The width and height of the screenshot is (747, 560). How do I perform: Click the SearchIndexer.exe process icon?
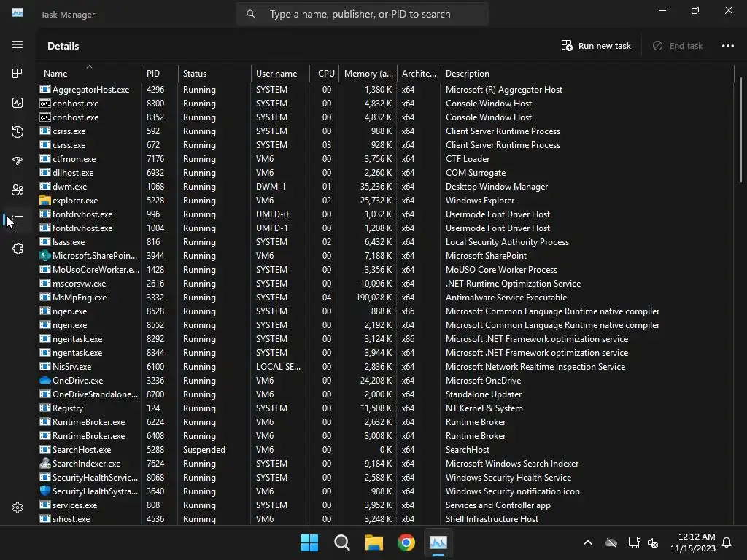(44, 463)
